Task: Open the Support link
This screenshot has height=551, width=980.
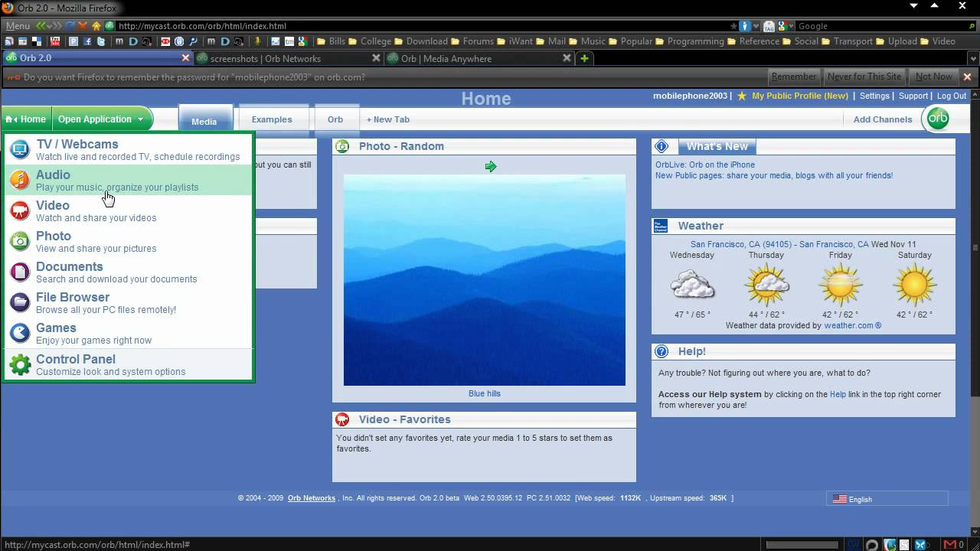Action: (x=913, y=96)
